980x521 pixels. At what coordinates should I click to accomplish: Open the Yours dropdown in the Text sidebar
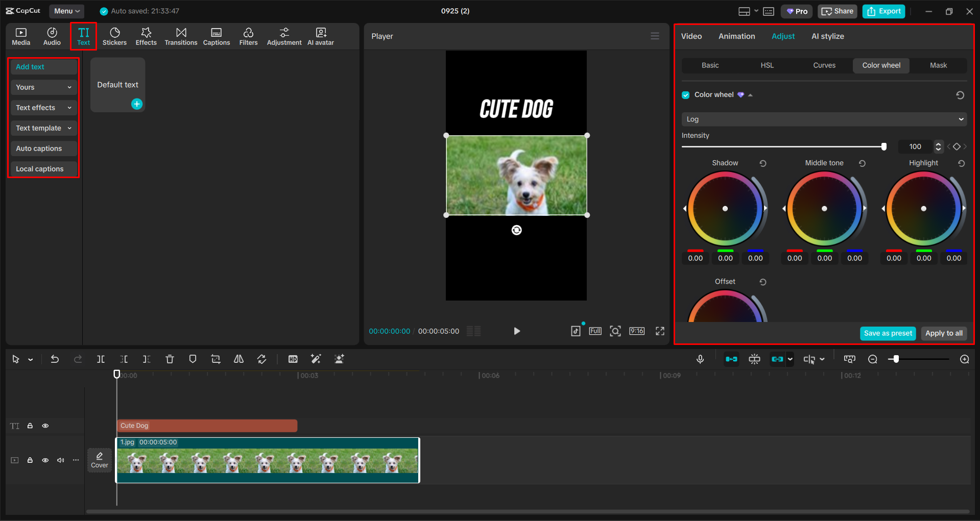click(x=43, y=87)
